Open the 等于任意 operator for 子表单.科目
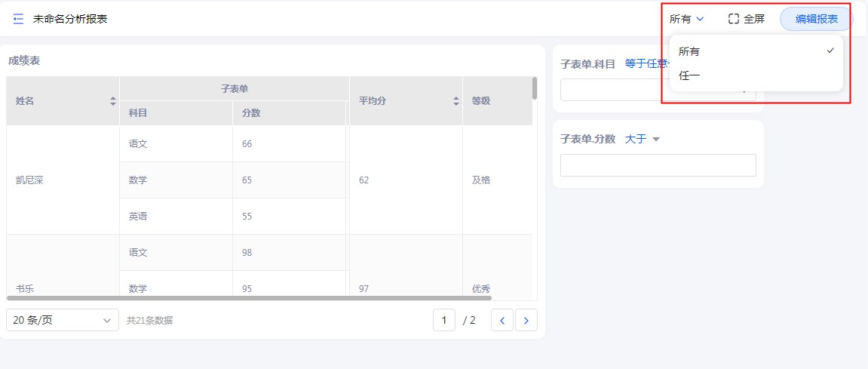Viewport: 868px width, 369px height. point(646,63)
